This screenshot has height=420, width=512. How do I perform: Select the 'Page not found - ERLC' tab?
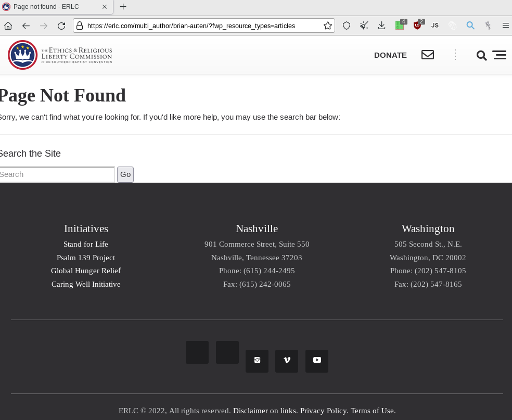(56, 7)
